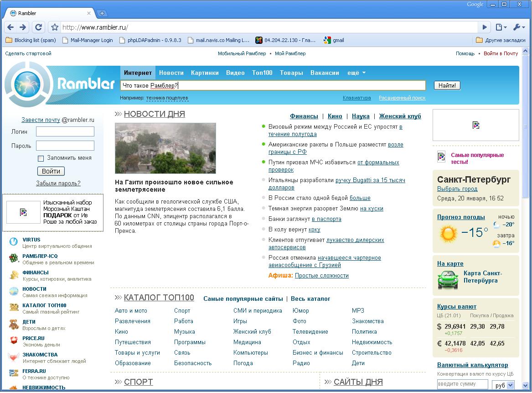Click the page scrollbar down arrow
The width and height of the screenshot is (532, 393).
pyautogui.click(x=526, y=386)
